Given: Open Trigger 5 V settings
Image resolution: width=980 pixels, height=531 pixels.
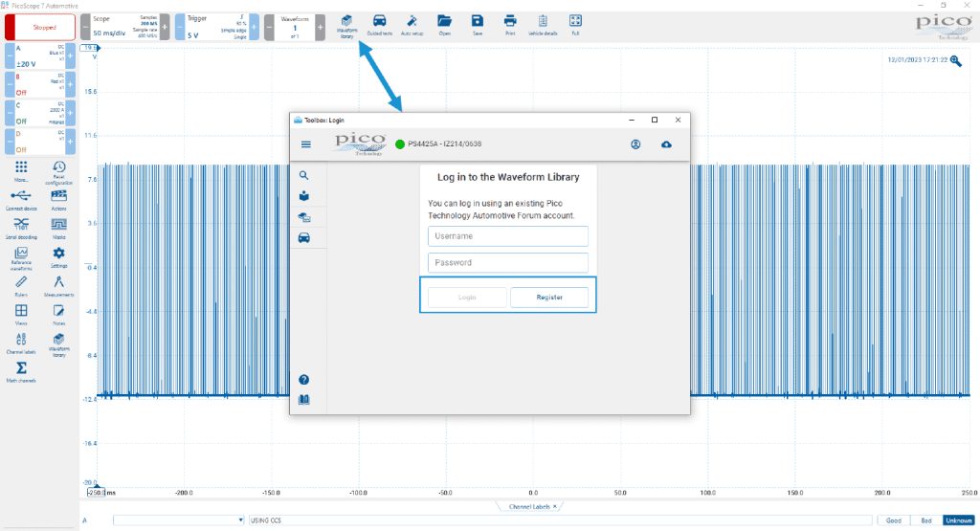Looking at the screenshot, I should coord(217,27).
